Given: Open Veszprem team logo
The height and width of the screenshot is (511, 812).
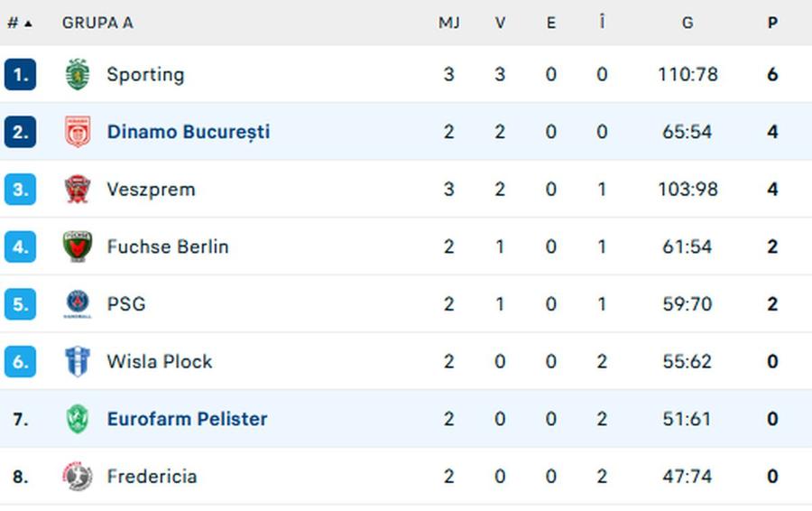Looking at the screenshot, I should tap(78, 190).
